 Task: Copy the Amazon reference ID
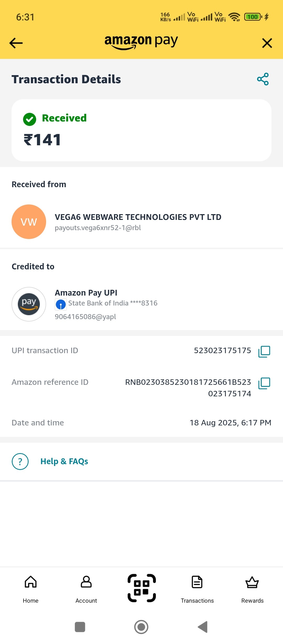[x=264, y=383]
